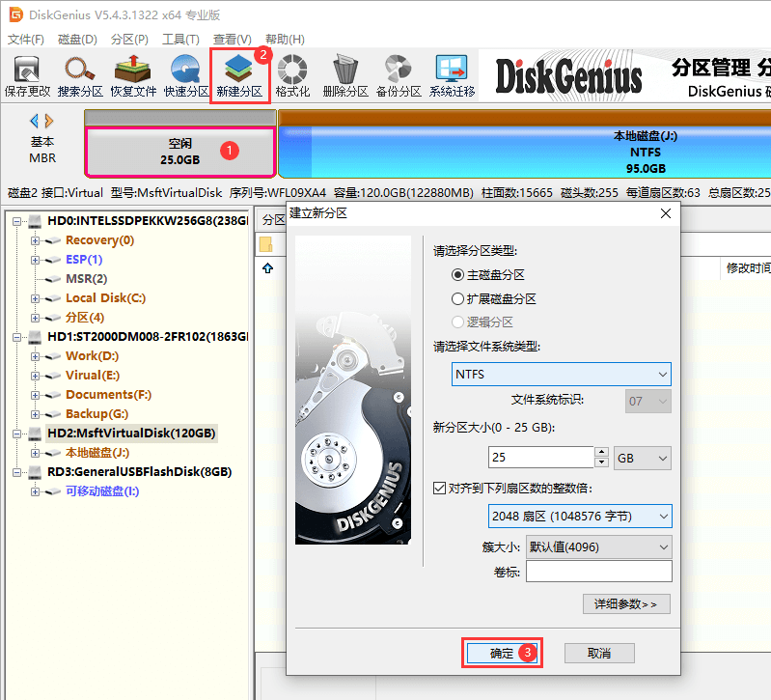Open the 文件系统标识 07 dropdown
771x700 pixels.
pyautogui.click(x=648, y=402)
